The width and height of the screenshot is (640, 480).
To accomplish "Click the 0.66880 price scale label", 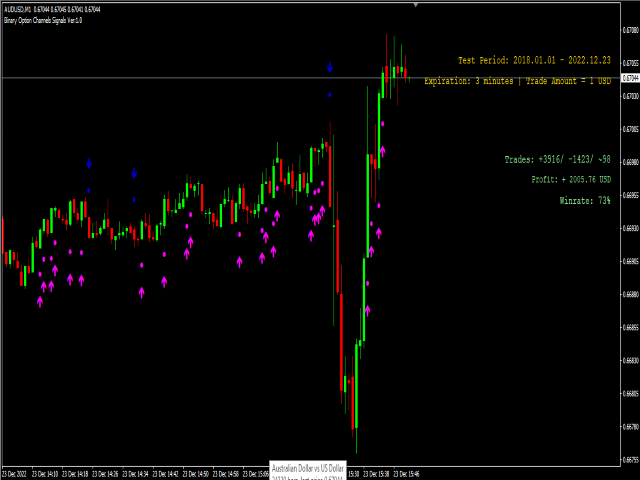I will [x=630, y=294].
